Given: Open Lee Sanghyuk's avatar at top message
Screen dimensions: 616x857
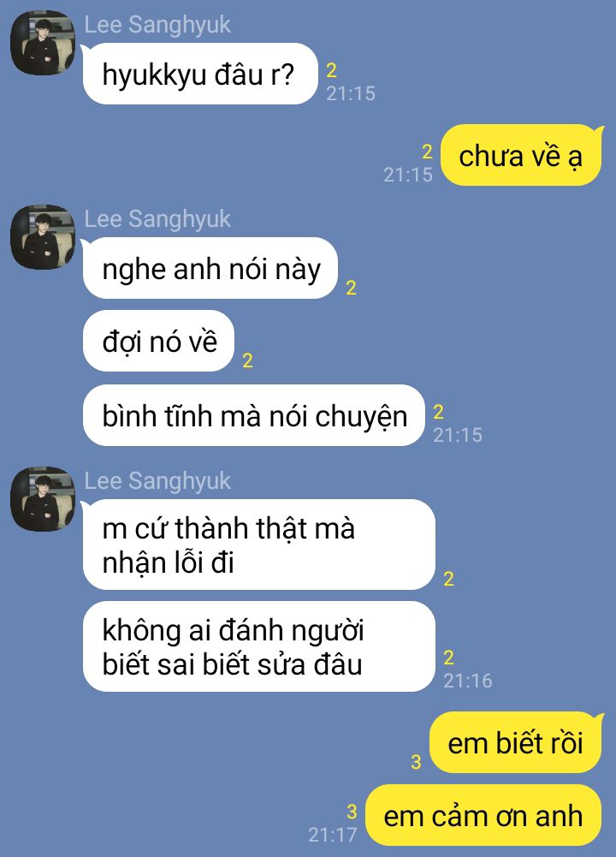Looking at the screenshot, I should pos(43,42).
